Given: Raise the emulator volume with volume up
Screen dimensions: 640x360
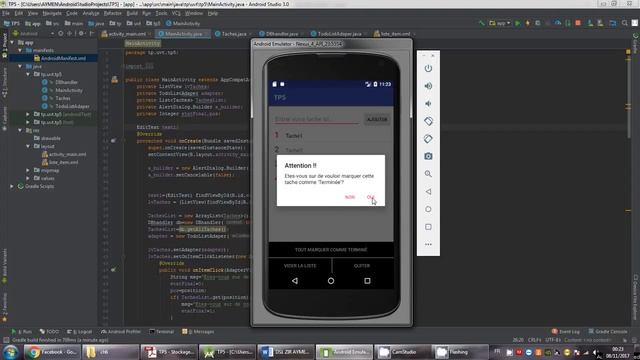Looking at the screenshot, I should coord(428,86).
